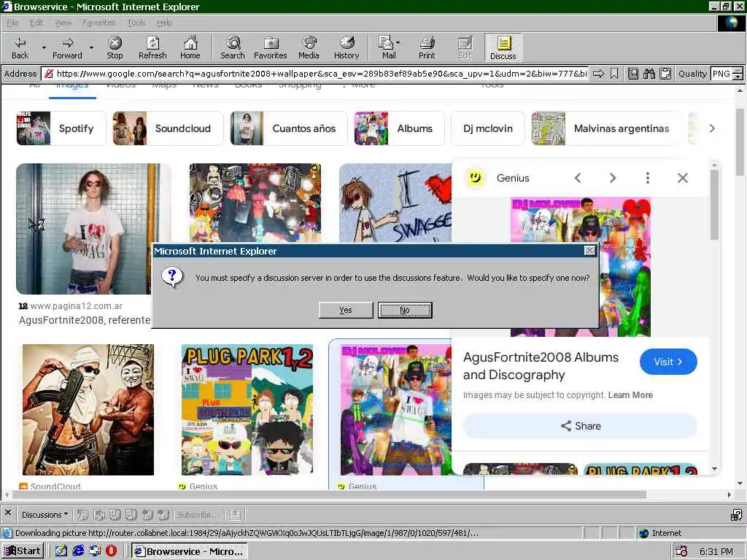Show next image in Genius panel
Image resolution: width=747 pixels, height=560 pixels.
[x=613, y=178]
